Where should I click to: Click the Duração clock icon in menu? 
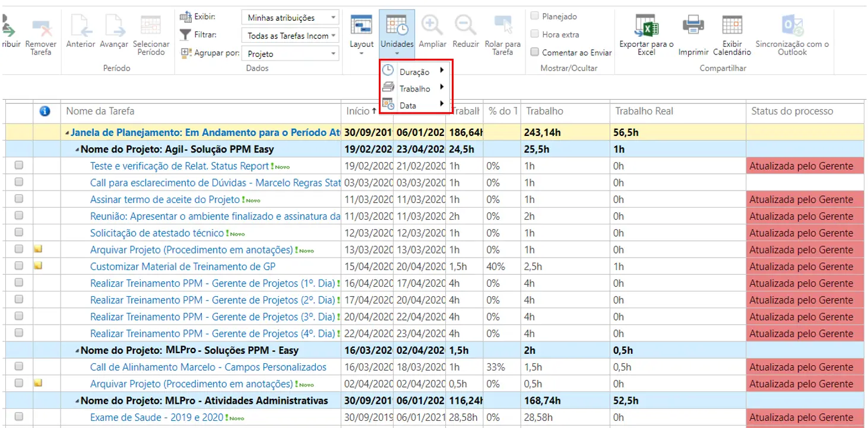point(388,70)
